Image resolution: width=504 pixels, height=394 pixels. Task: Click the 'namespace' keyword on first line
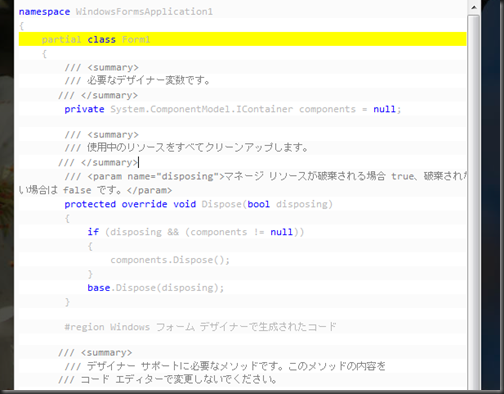[x=44, y=12]
